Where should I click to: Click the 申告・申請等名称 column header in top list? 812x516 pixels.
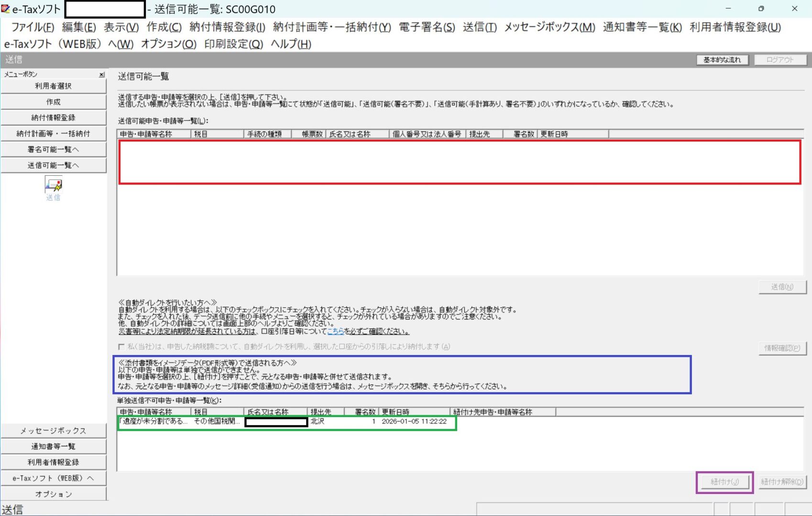pyautogui.click(x=153, y=134)
